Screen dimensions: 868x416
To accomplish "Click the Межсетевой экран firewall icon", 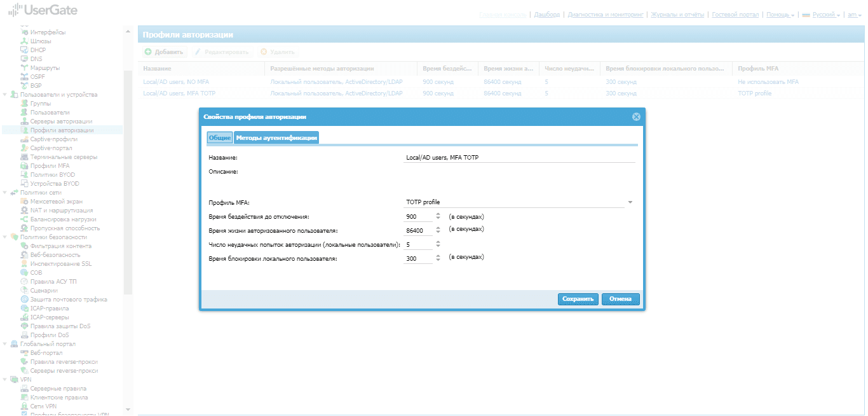I will (x=25, y=202).
